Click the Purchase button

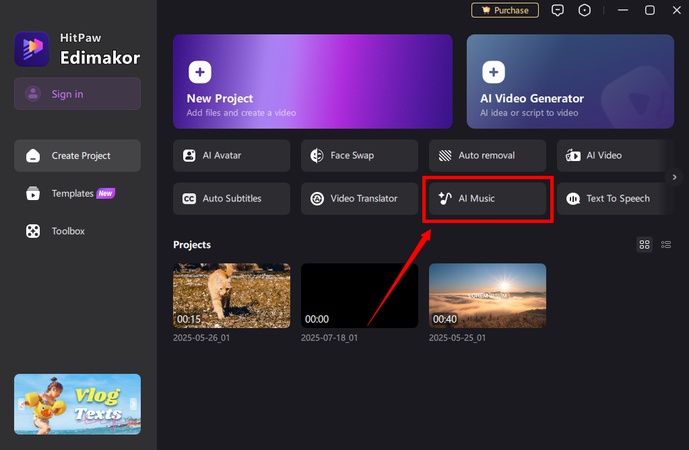click(x=505, y=10)
